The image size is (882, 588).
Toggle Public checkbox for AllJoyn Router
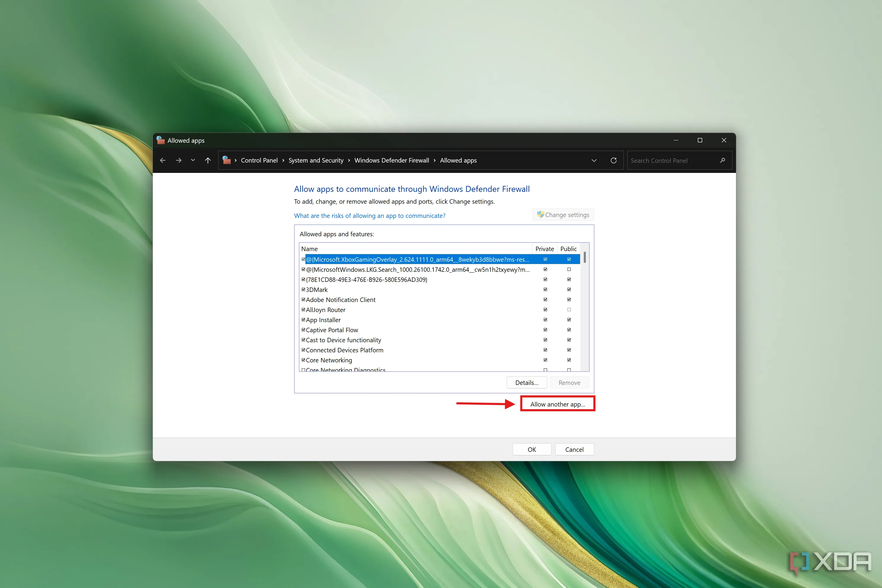click(569, 310)
